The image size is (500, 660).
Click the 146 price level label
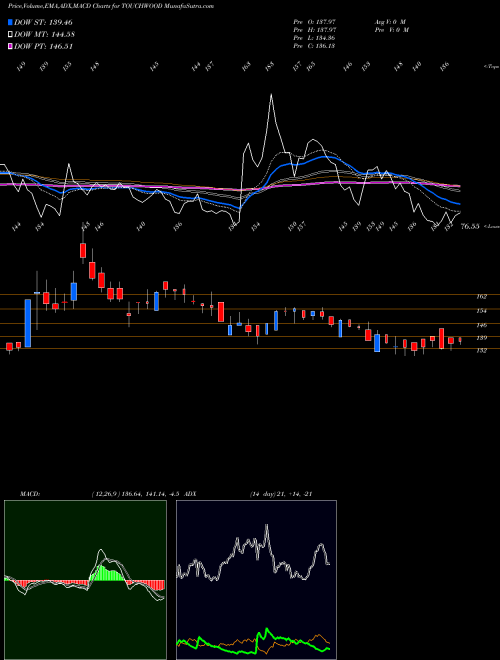(481, 325)
